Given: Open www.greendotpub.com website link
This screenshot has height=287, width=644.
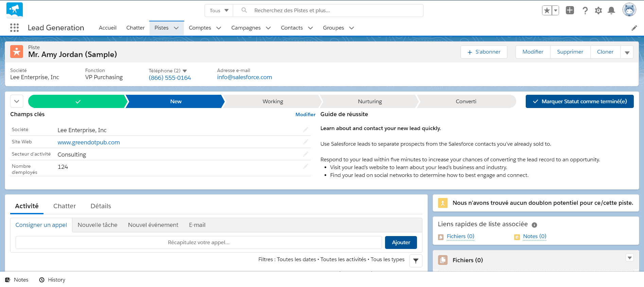Looking at the screenshot, I should [89, 142].
